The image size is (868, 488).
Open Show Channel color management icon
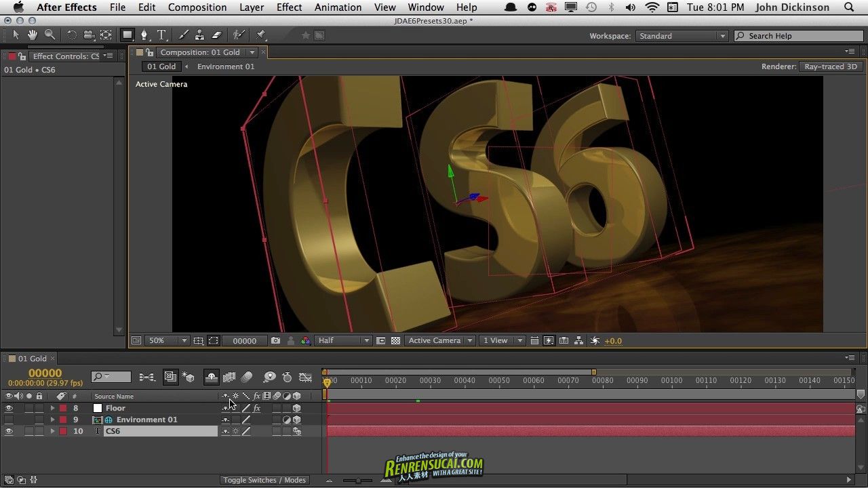[x=306, y=341]
